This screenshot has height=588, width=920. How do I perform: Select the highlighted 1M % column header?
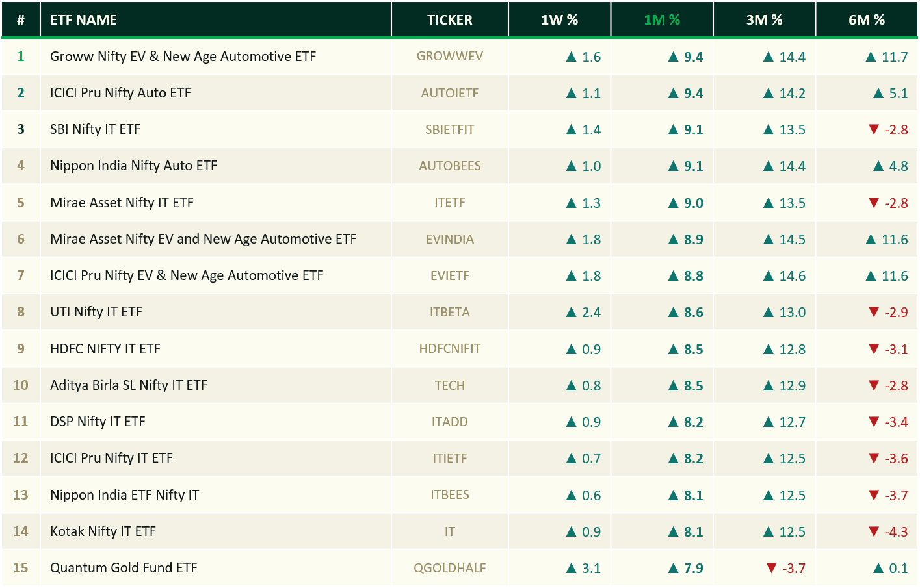click(662, 20)
